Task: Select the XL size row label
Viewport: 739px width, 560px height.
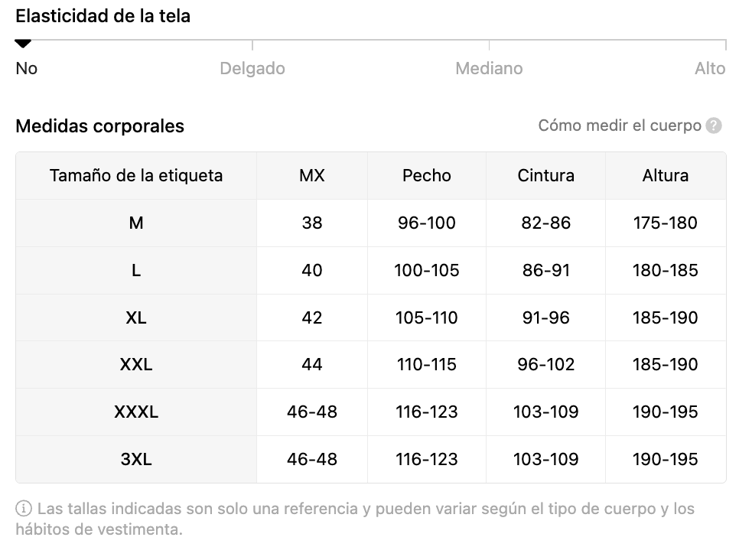Action: pos(136,318)
